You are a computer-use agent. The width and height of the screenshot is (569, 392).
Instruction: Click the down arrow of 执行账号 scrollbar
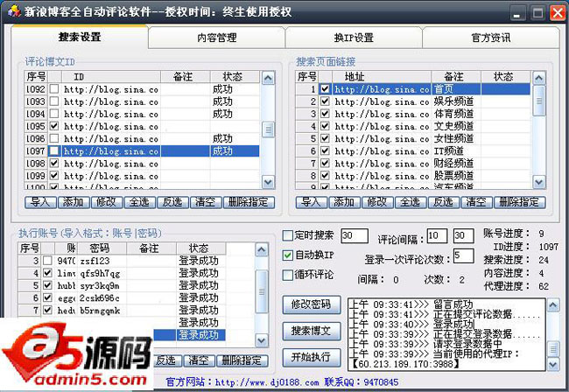pos(262,340)
